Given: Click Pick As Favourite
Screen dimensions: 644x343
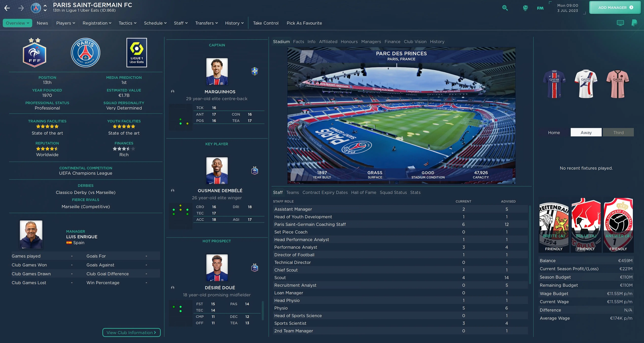Looking at the screenshot, I should tap(304, 23).
